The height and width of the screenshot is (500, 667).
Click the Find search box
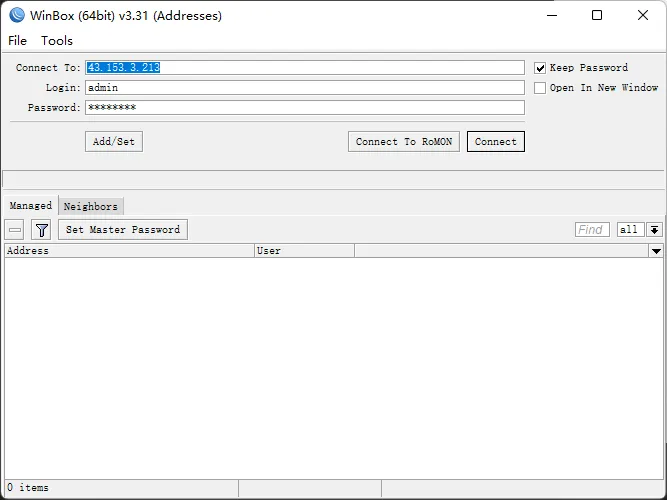click(592, 230)
